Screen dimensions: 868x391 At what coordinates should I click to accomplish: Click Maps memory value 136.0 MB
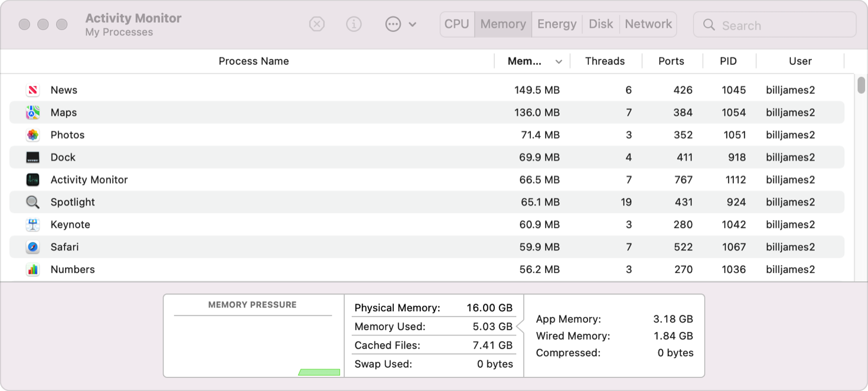click(x=537, y=112)
